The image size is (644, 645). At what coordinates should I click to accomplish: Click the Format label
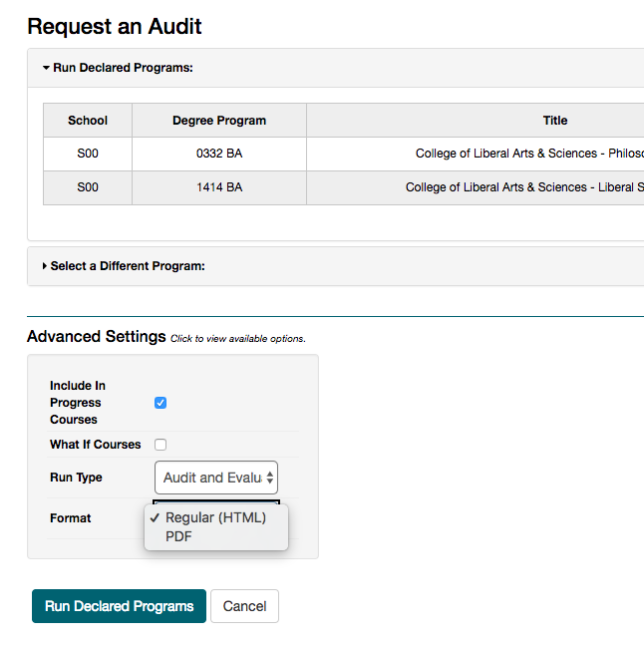[71, 518]
